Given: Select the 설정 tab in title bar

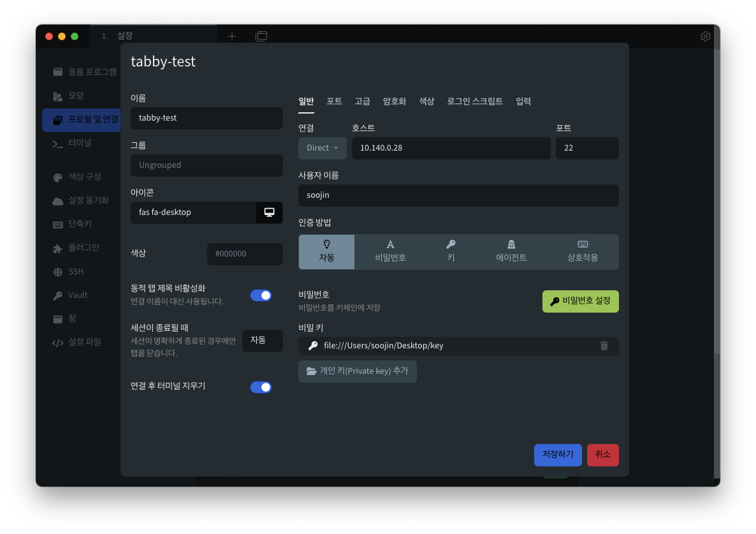Looking at the screenshot, I should pyautogui.click(x=154, y=36).
